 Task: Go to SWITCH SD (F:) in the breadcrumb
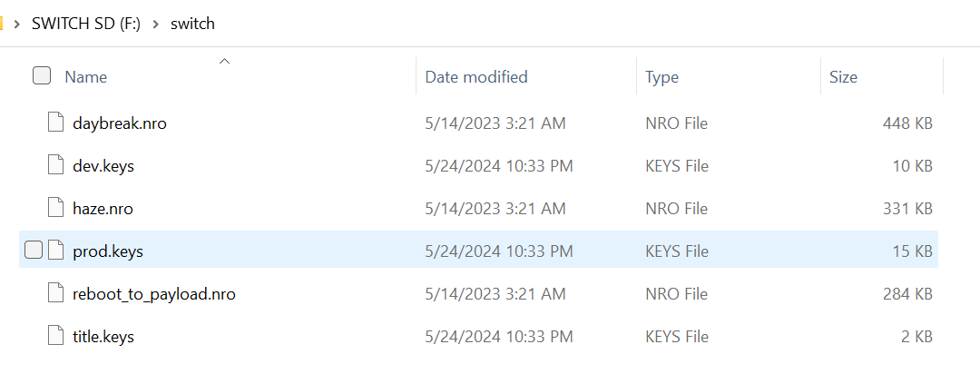pos(86,25)
